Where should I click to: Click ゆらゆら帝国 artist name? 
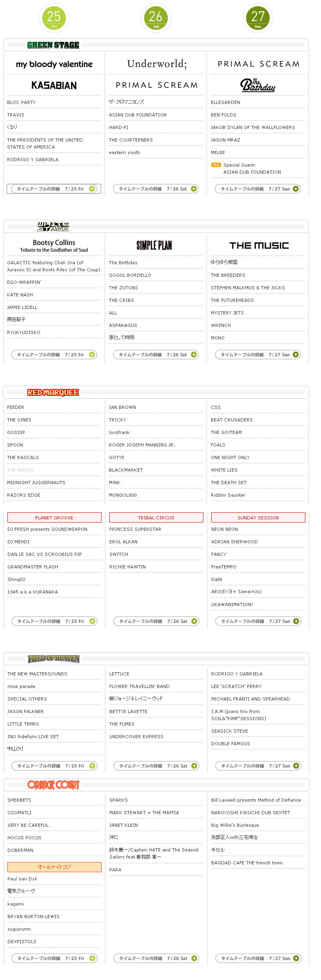(x=224, y=262)
